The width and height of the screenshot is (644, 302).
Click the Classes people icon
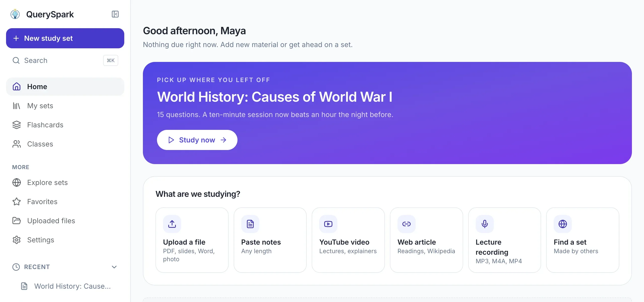click(17, 144)
